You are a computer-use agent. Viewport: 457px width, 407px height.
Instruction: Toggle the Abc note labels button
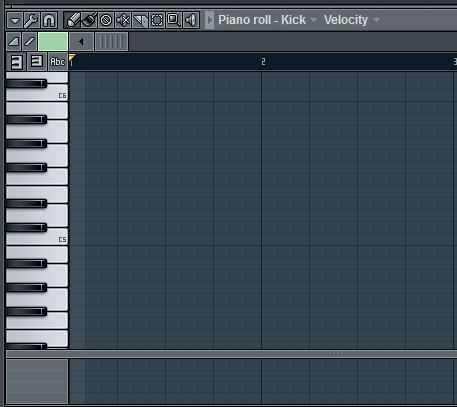click(57, 62)
